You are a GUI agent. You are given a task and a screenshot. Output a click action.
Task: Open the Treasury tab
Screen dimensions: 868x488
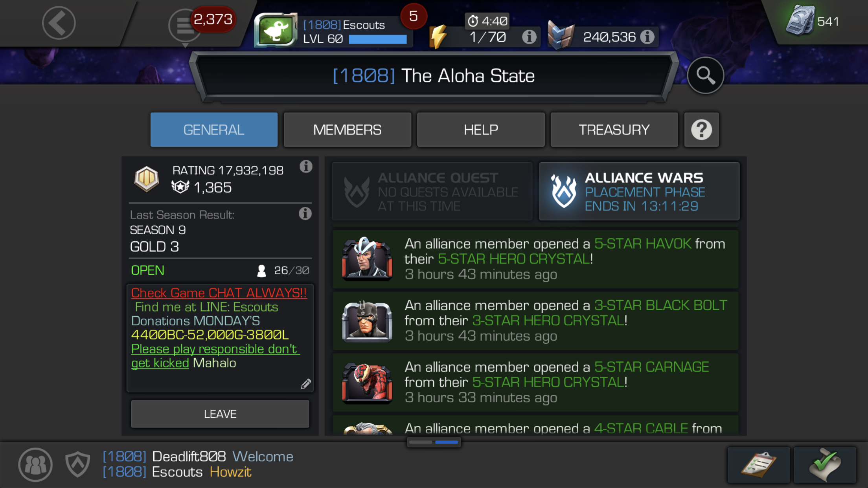click(x=614, y=130)
